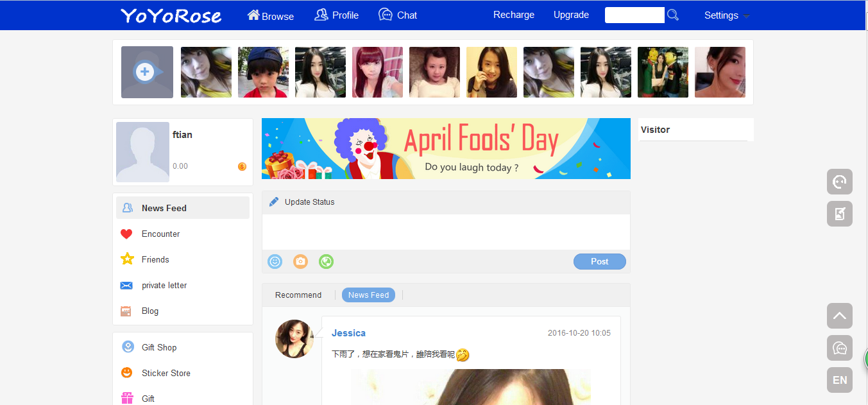Open the yellow-background girl photo
Viewport: 868px width, 405px height.
[x=491, y=72]
